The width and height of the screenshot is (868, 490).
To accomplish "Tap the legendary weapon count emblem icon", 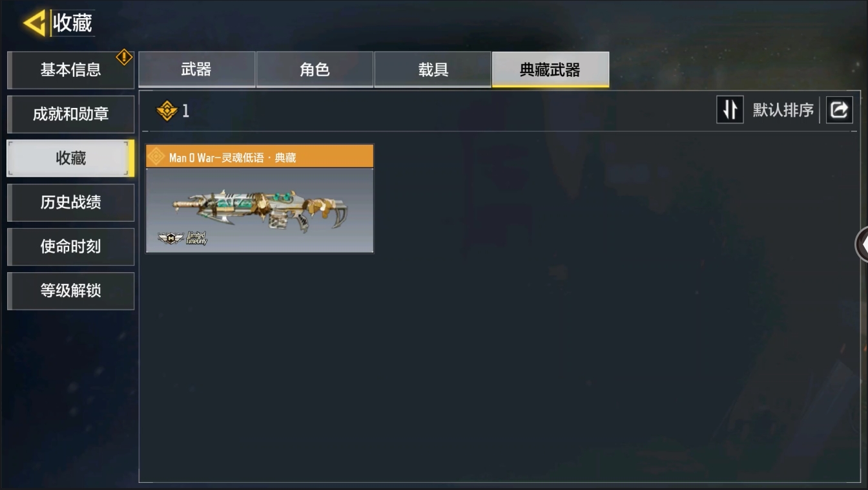I will [x=167, y=111].
